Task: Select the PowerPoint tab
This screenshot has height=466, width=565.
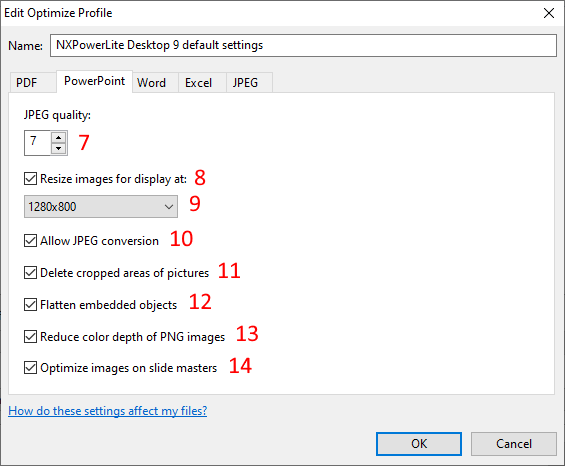Action: click(x=94, y=81)
